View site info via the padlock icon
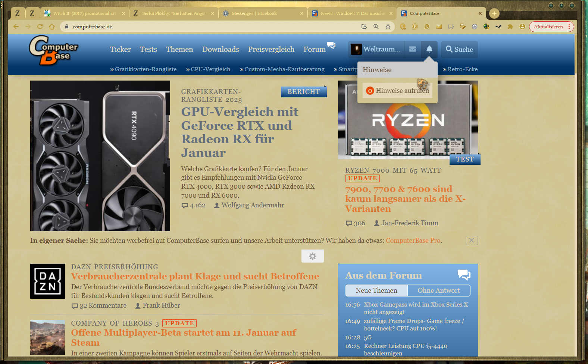The width and height of the screenshot is (588, 364). point(67,26)
